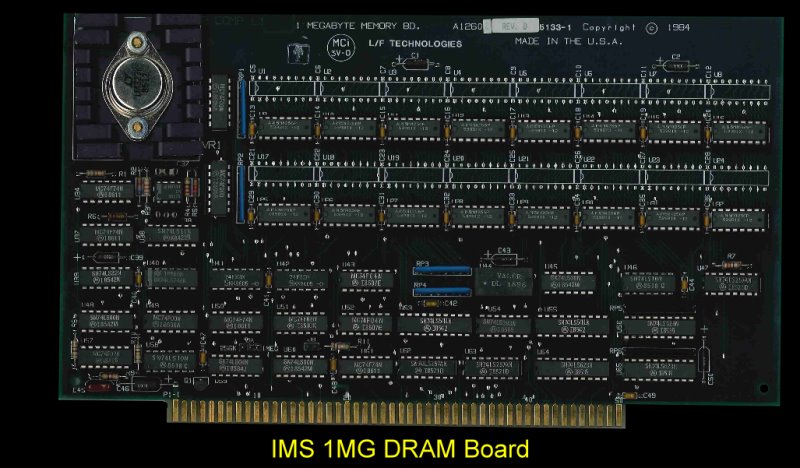Viewport: 800px width, 468px height.
Task: Click the 'L/F TECHNOLOGIES' label
Action: coord(415,44)
